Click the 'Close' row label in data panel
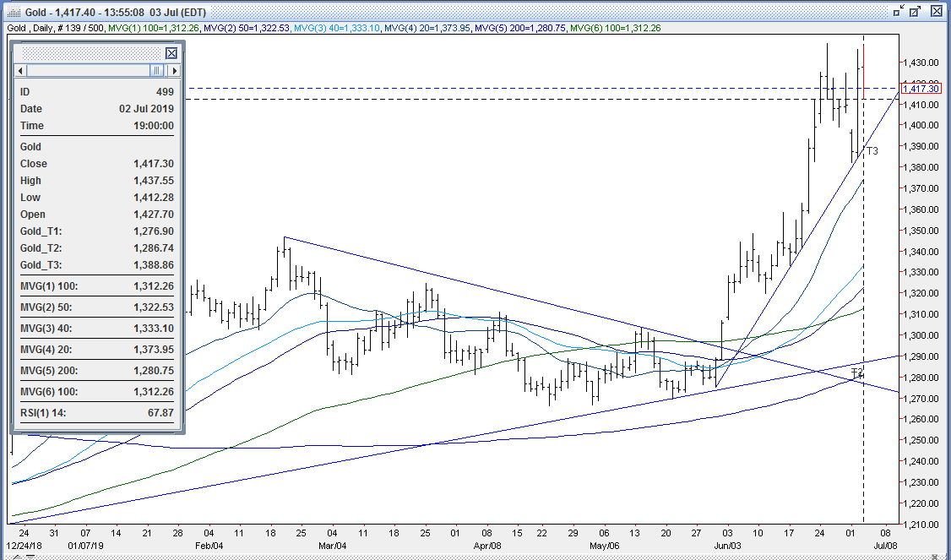951x560 pixels. [33, 164]
